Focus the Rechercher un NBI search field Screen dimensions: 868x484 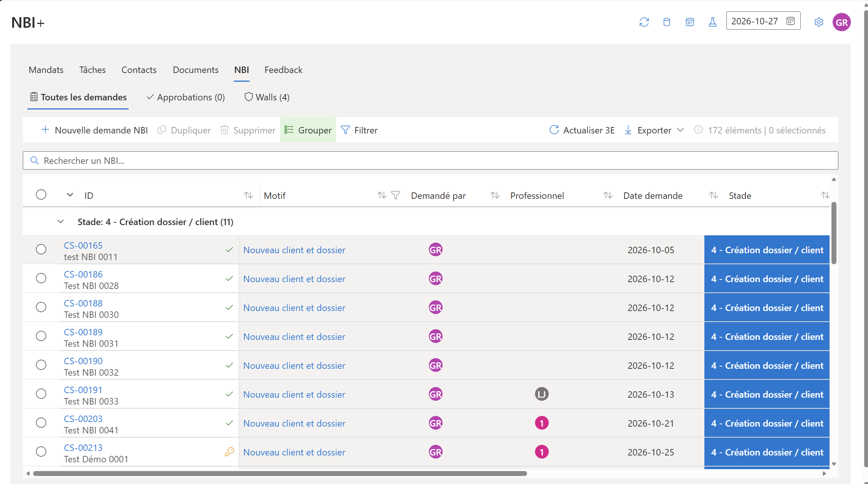(x=430, y=160)
